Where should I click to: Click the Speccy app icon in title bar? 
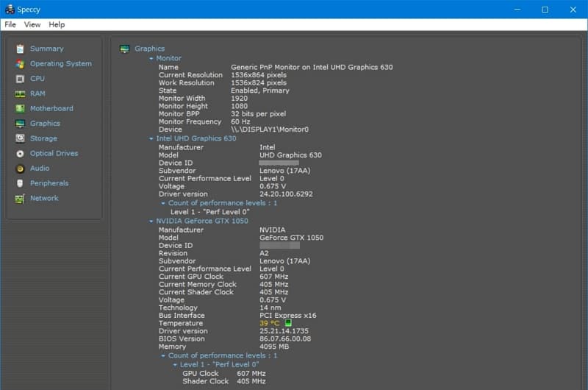[x=10, y=10]
